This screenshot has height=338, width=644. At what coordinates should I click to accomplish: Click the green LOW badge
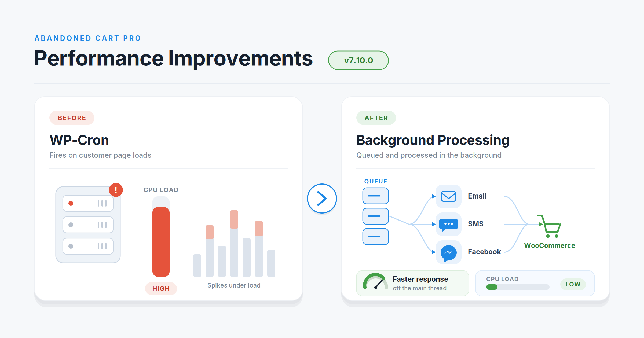(x=573, y=284)
